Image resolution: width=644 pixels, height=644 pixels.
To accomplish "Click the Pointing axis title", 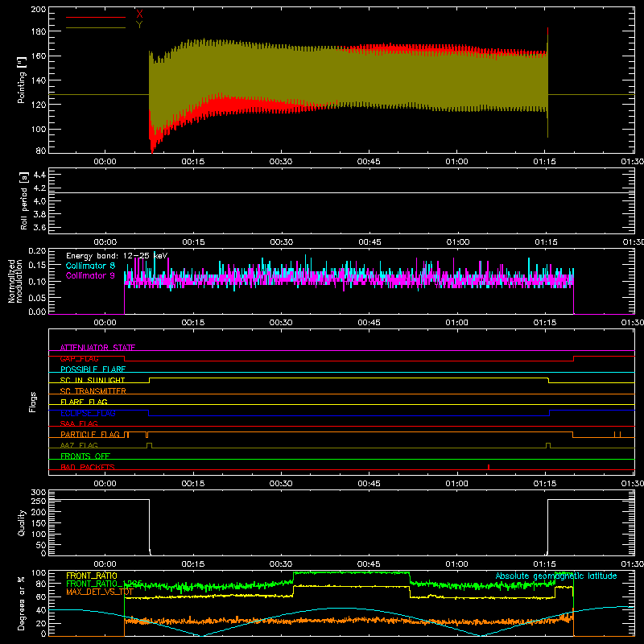I will pos(22,80).
